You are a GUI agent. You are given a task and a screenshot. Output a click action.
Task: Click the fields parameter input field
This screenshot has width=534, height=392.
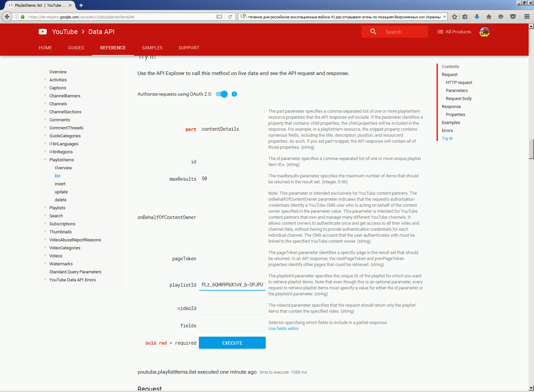pos(232,325)
